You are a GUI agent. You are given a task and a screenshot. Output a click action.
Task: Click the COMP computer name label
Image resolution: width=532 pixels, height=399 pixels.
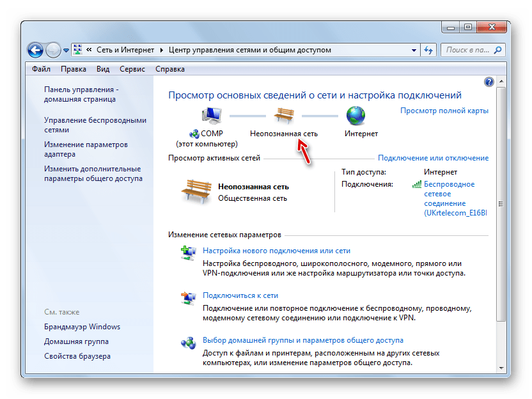tap(212, 134)
